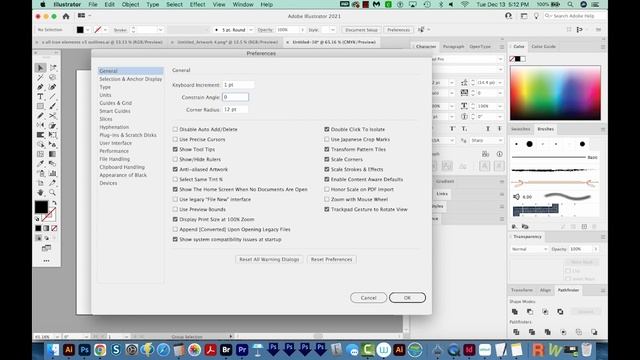Toggle Anti-aliased Artwork checkbox
This screenshot has width=640, height=360.
tap(175, 169)
